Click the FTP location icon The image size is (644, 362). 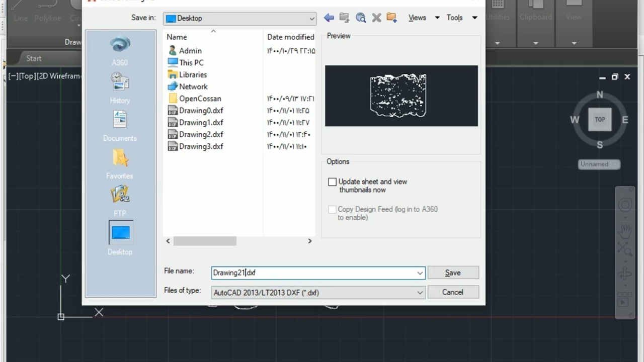click(x=120, y=194)
